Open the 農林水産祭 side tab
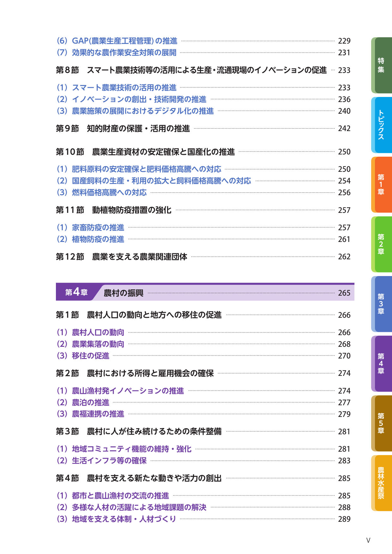 pos(382,483)
